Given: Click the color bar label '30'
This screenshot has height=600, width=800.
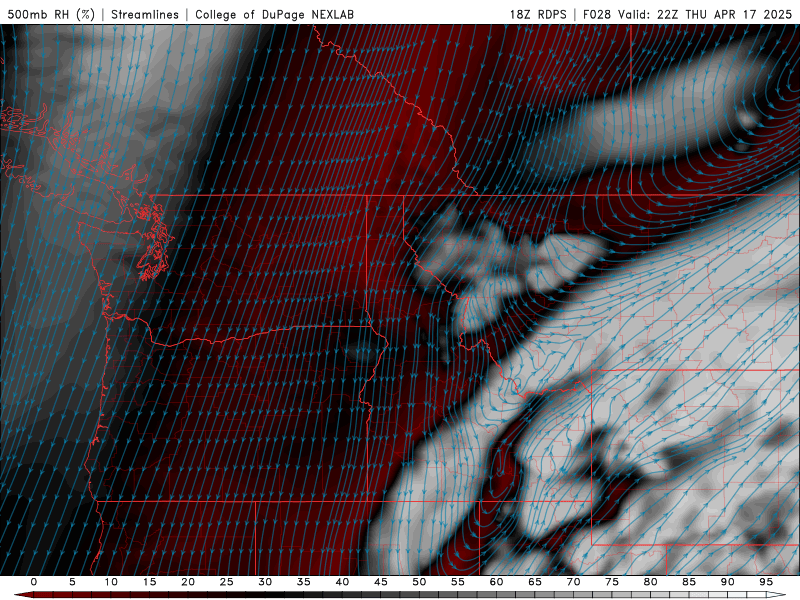Looking at the screenshot, I should point(265,582).
